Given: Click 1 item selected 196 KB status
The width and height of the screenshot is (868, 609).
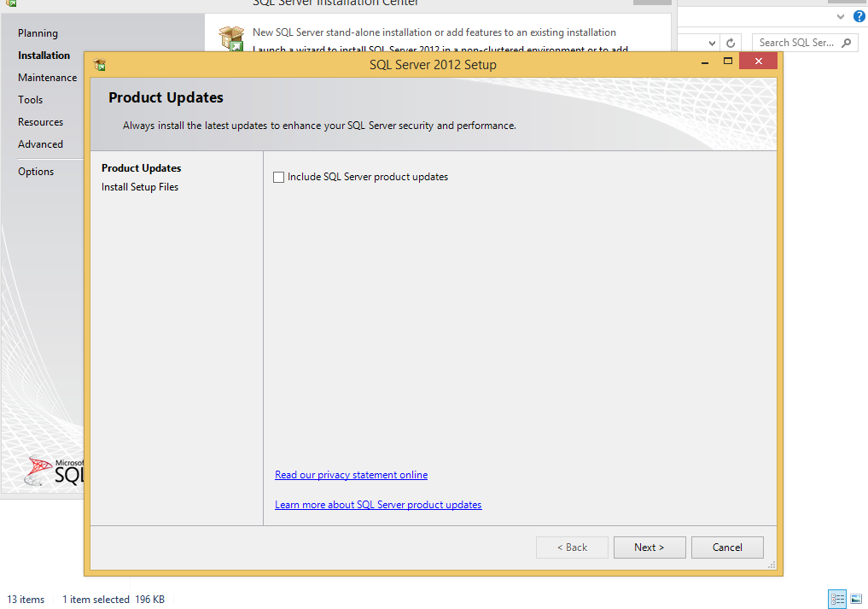Looking at the screenshot, I should pyautogui.click(x=114, y=600).
